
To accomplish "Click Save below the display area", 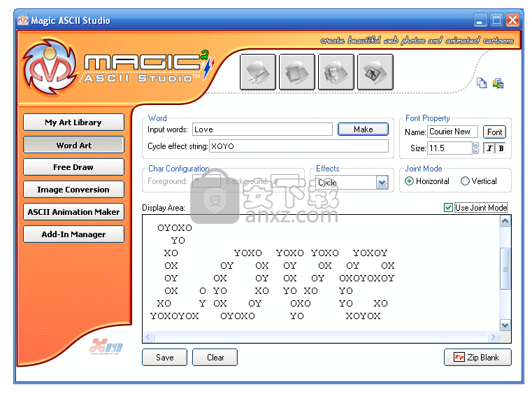I will tap(164, 358).
